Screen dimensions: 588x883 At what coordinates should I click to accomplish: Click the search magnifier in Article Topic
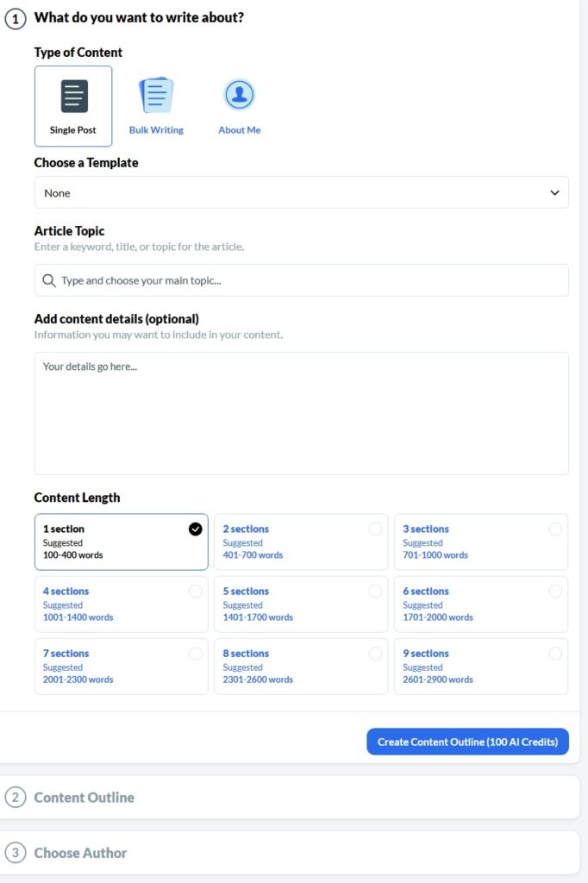(x=49, y=281)
